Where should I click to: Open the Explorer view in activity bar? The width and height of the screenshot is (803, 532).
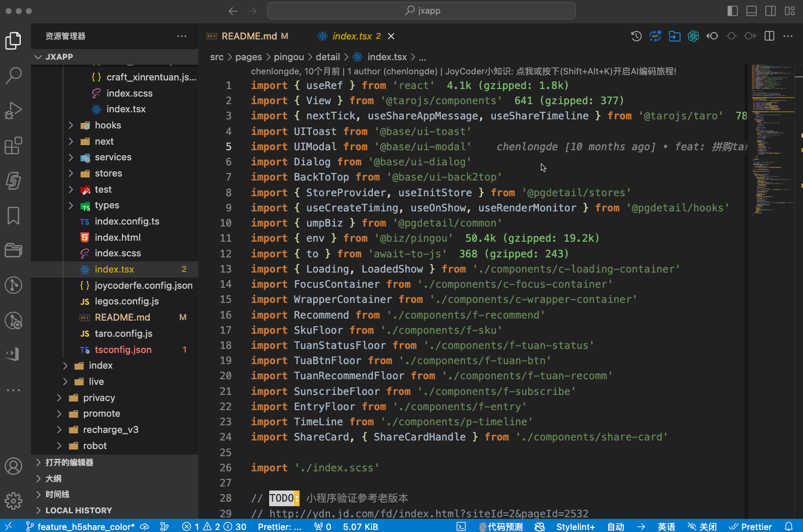[14, 41]
